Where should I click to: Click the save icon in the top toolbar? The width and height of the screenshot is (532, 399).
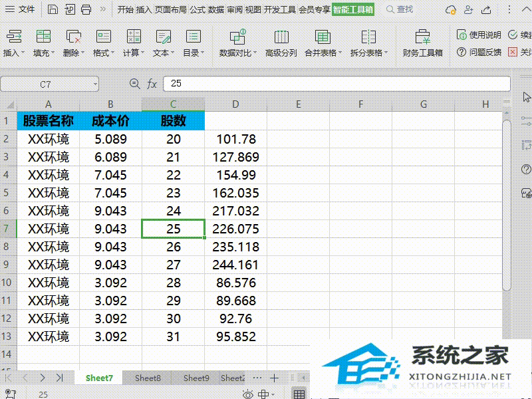tap(53, 9)
